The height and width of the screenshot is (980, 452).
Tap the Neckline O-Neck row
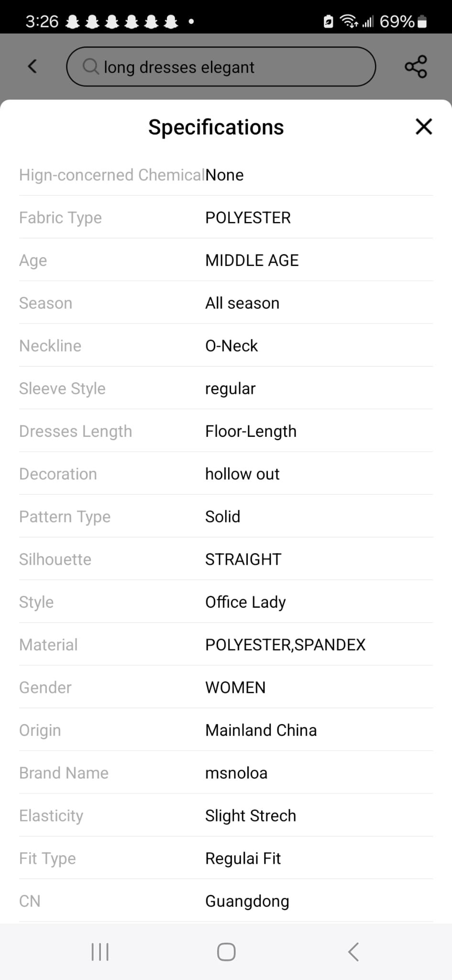pos(226,345)
